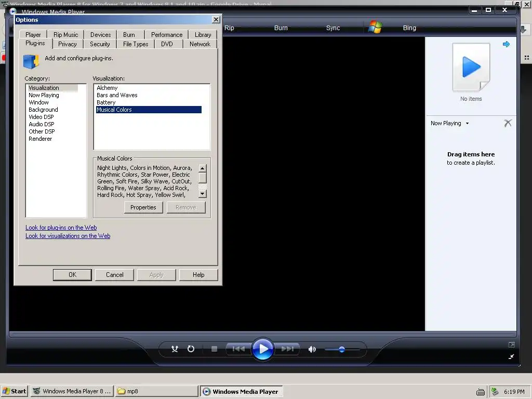The image size is (532, 399).
Task: Open the Now Playing dropdown arrow
Action: tap(467, 124)
